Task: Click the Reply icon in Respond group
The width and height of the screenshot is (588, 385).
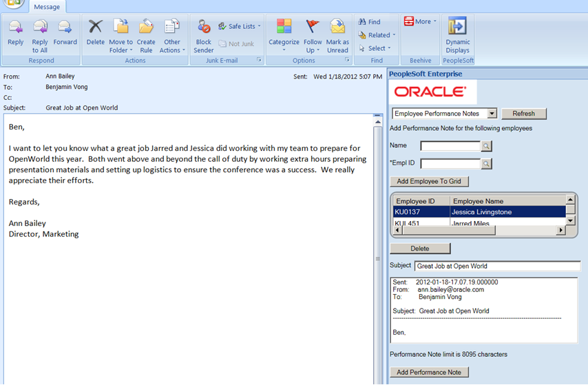Action: 15,32
